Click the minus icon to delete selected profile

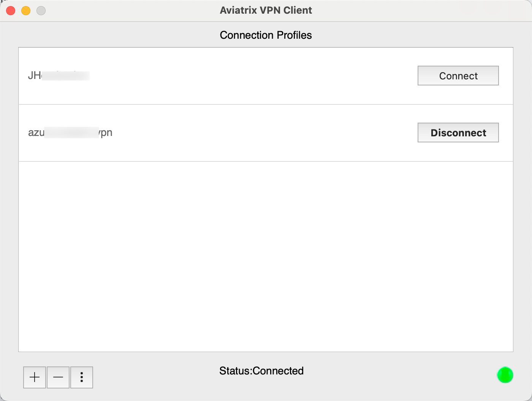58,377
